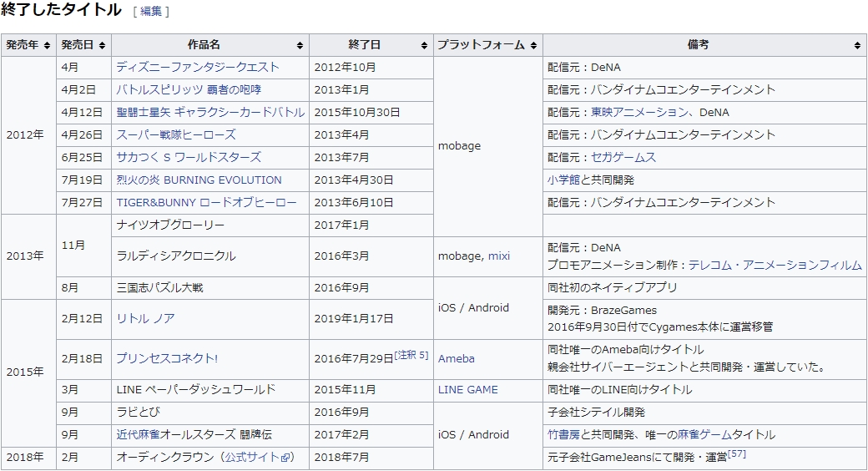Open citation reference 57

(x=737, y=453)
